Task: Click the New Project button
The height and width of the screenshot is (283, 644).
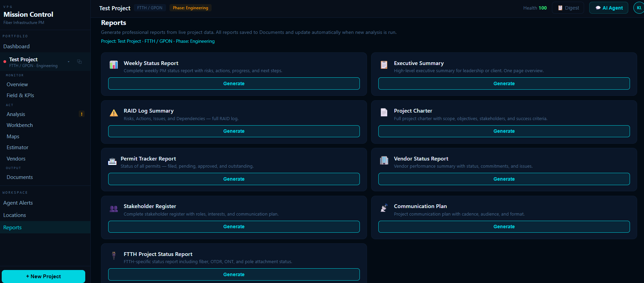Action: coord(43,276)
